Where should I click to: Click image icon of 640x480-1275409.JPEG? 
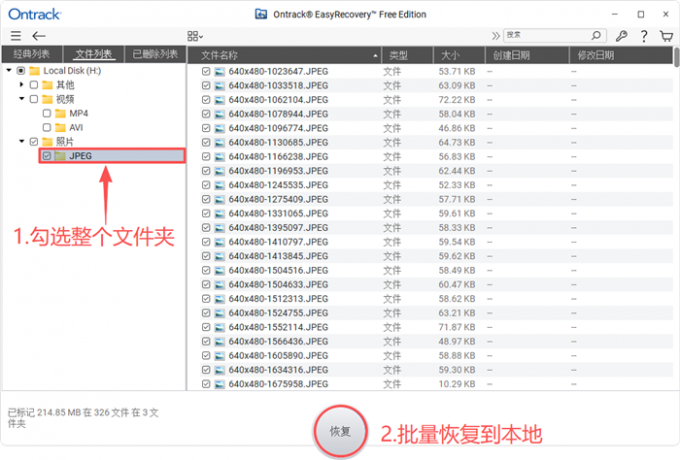pyautogui.click(x=220, y=199)
